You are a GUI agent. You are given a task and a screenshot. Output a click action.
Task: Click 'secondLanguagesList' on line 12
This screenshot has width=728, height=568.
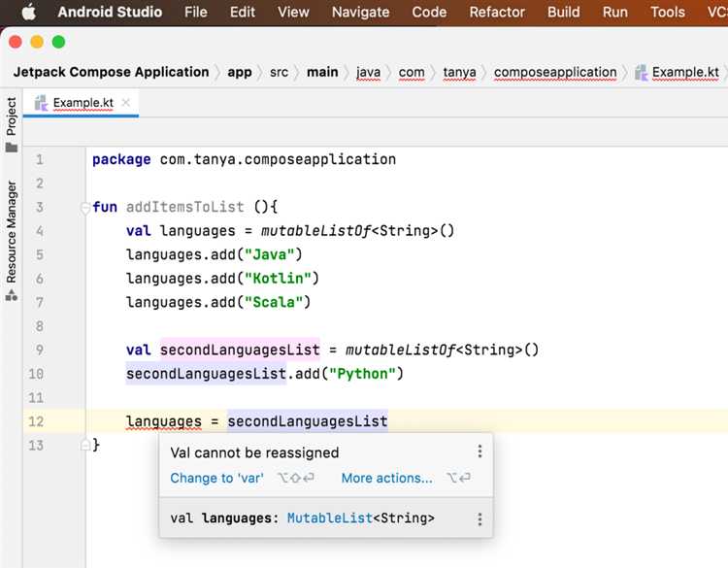(x=308, y=421)
